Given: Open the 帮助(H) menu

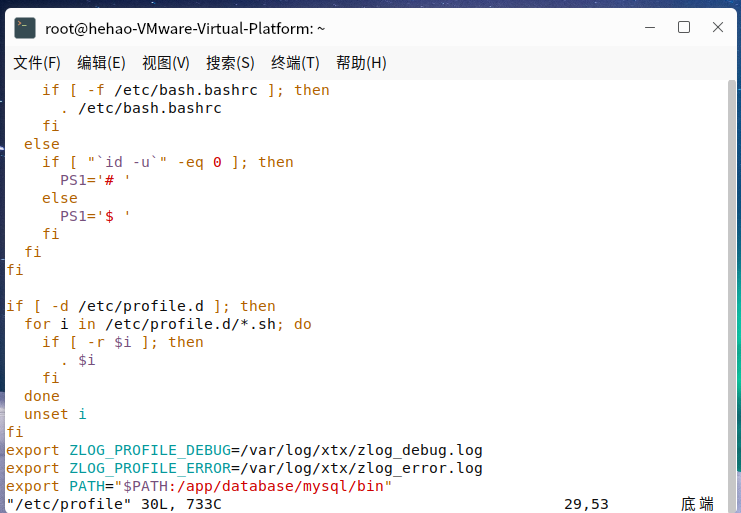Looking at the screenshot, I should point(361,63).
